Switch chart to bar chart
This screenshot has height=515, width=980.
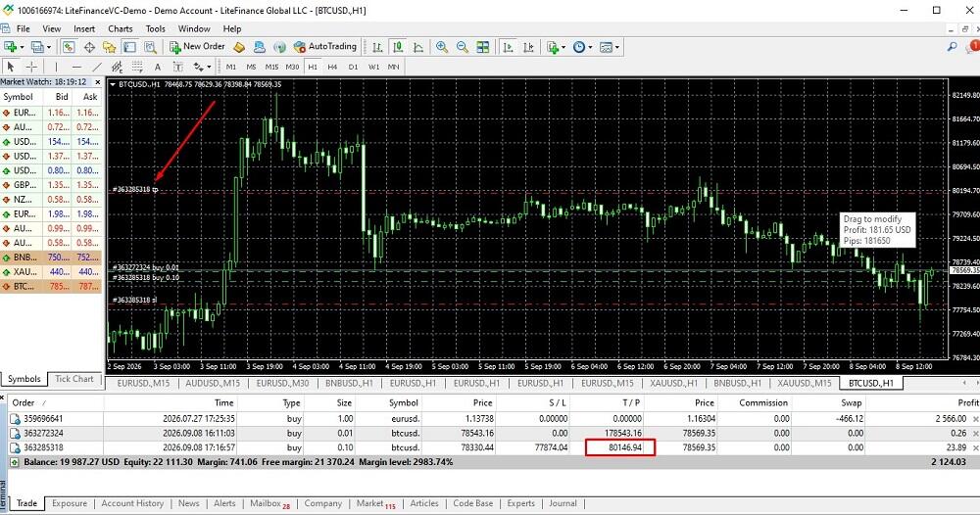click(377, 47)
